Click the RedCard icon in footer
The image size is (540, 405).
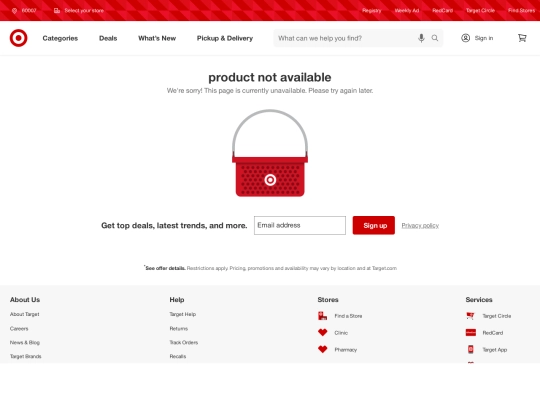point(470,332)
